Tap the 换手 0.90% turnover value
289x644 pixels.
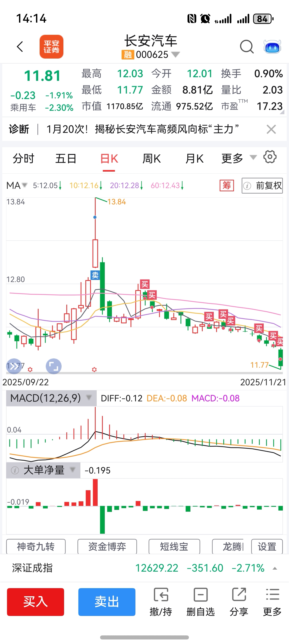[268, 73]
